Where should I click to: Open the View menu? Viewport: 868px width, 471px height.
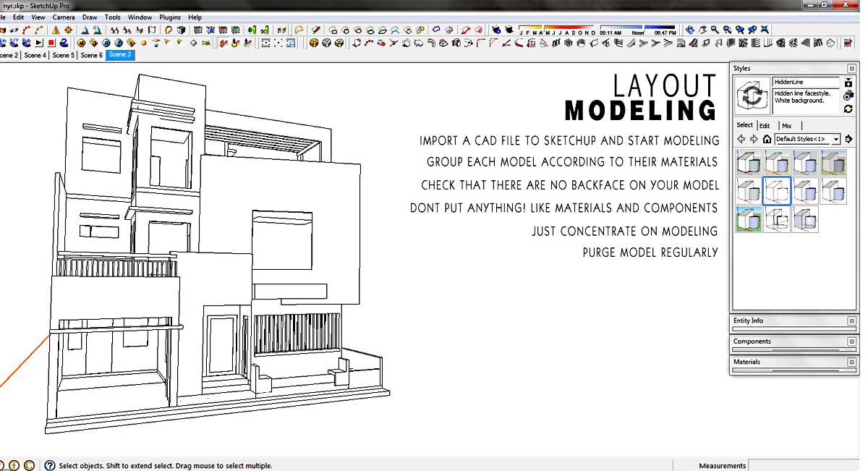pyautogui.click(x=38, y=17)
